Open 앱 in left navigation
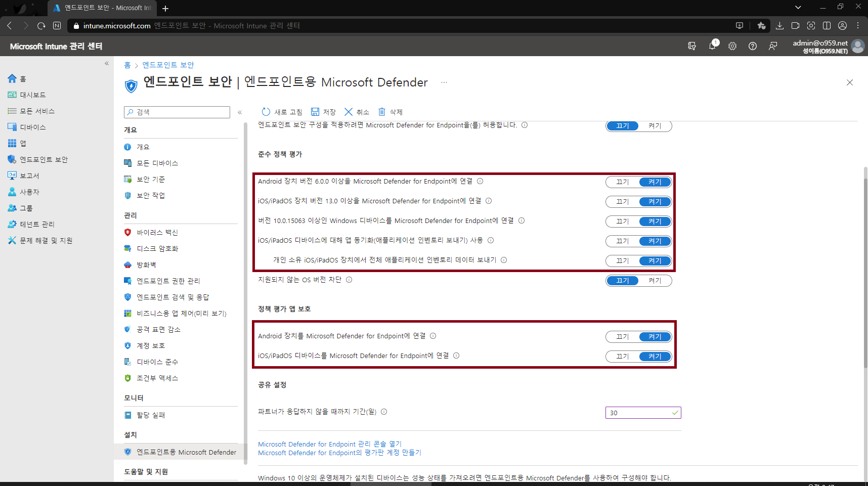Viewport: 868px width, 486px height. (x=17, y=144)
